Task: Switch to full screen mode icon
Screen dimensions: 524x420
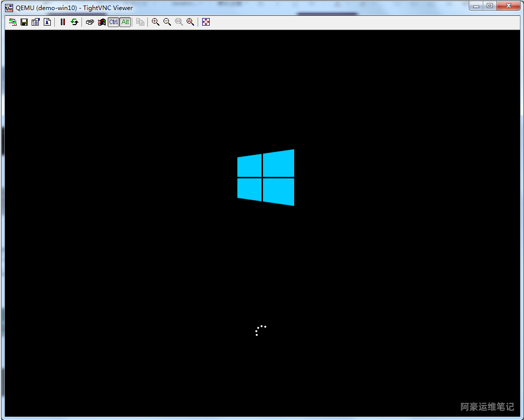Action: (x=206, y=22)
